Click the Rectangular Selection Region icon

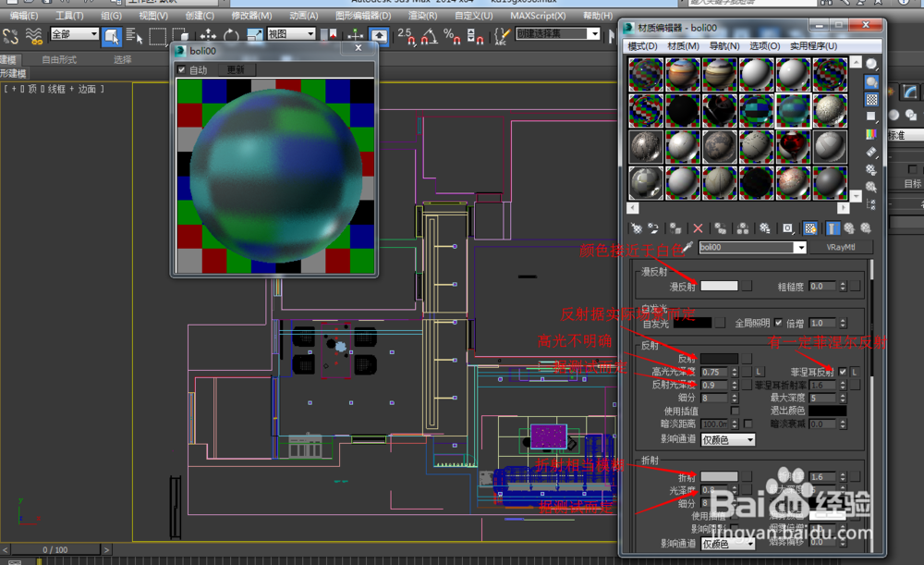click(157, 36)
